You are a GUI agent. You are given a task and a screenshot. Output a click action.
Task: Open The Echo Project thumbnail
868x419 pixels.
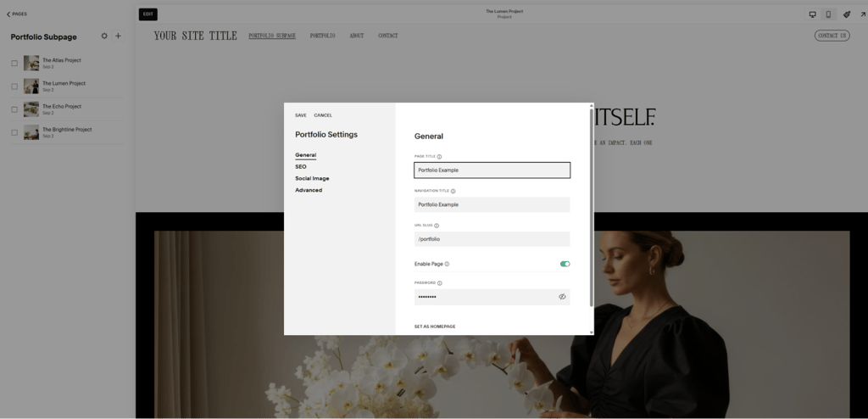[31, 109]
